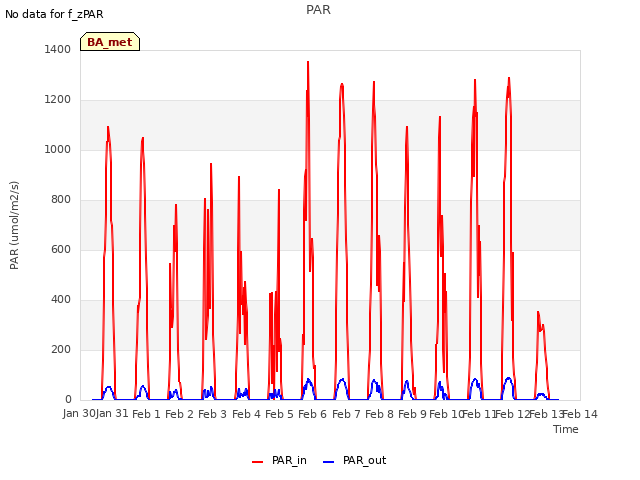Click the y-axis title PAR (umol/m2/s)

tap(14, 225)
